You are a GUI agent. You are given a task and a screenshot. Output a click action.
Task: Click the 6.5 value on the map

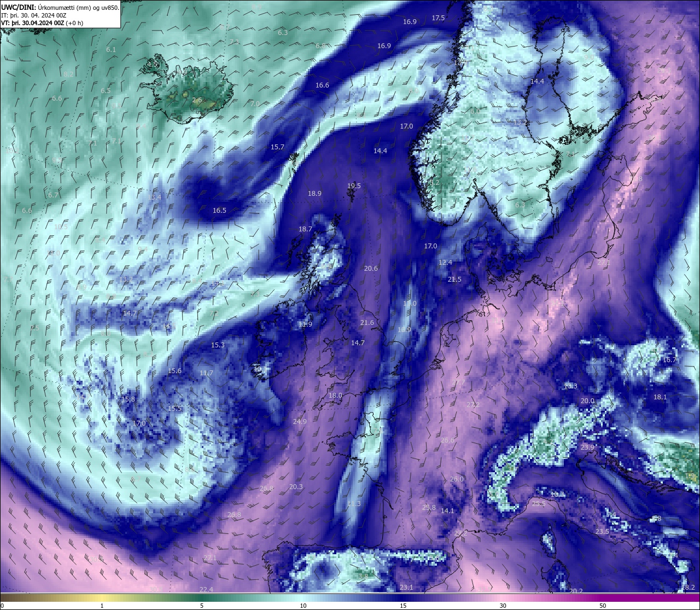click(x=106, y=91)
